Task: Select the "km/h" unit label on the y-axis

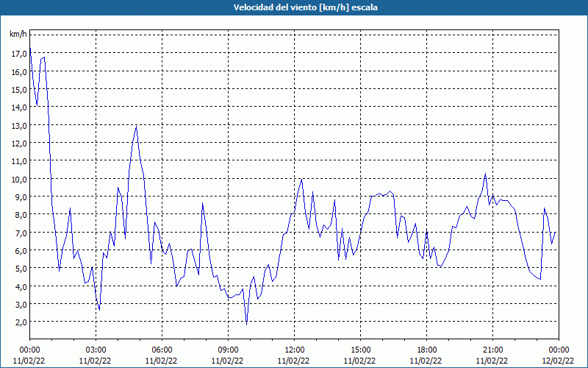Action: pyautogui.click(x=18, y=34)
